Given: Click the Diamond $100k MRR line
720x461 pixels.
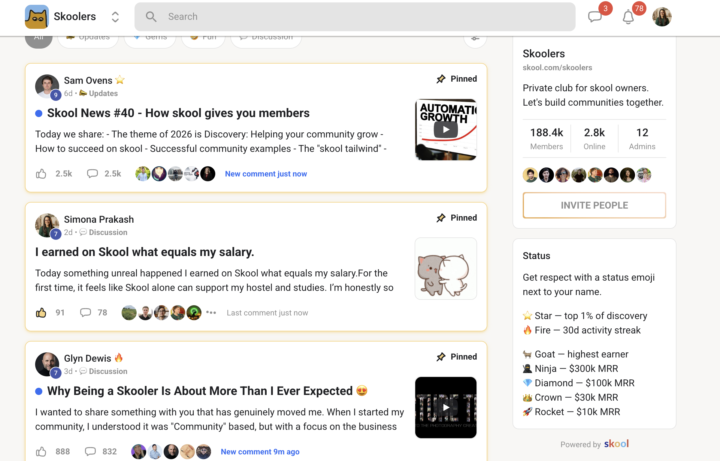Looking at the screenshot, I should click(579, 383).
